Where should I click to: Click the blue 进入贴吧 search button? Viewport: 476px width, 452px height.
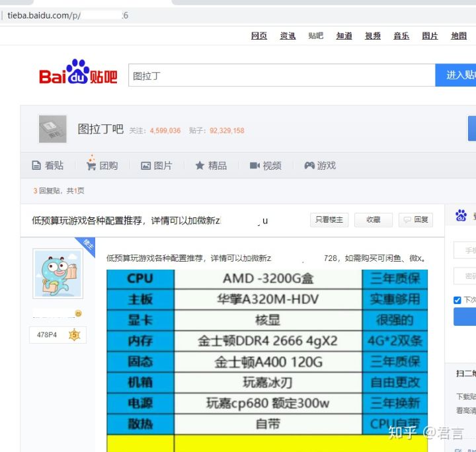coord(456,75)
